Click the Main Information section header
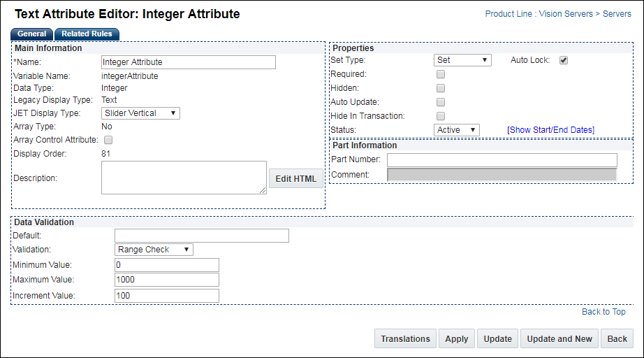 click(48, 48)
